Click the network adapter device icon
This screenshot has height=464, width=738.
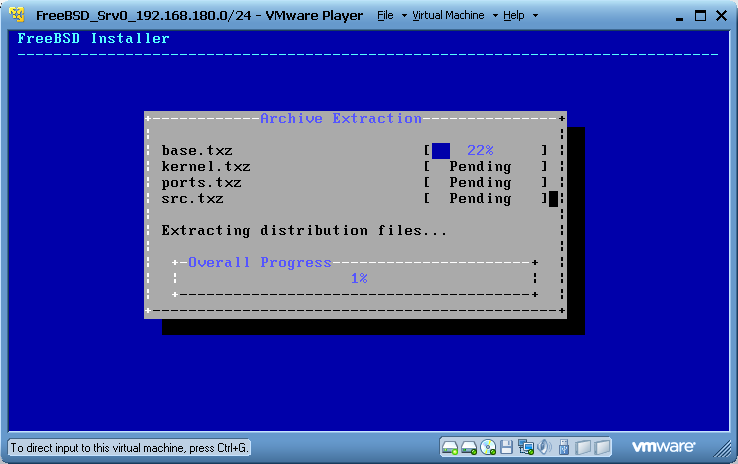[525, 447]
